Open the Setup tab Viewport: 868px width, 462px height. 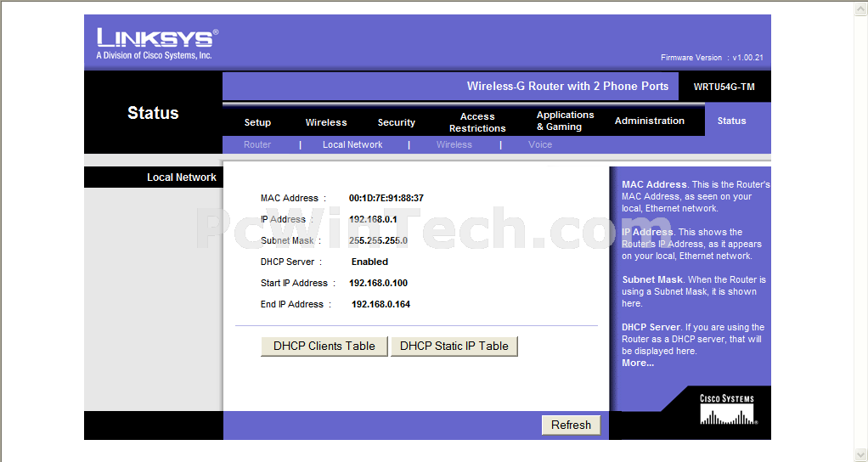[257, 122]
